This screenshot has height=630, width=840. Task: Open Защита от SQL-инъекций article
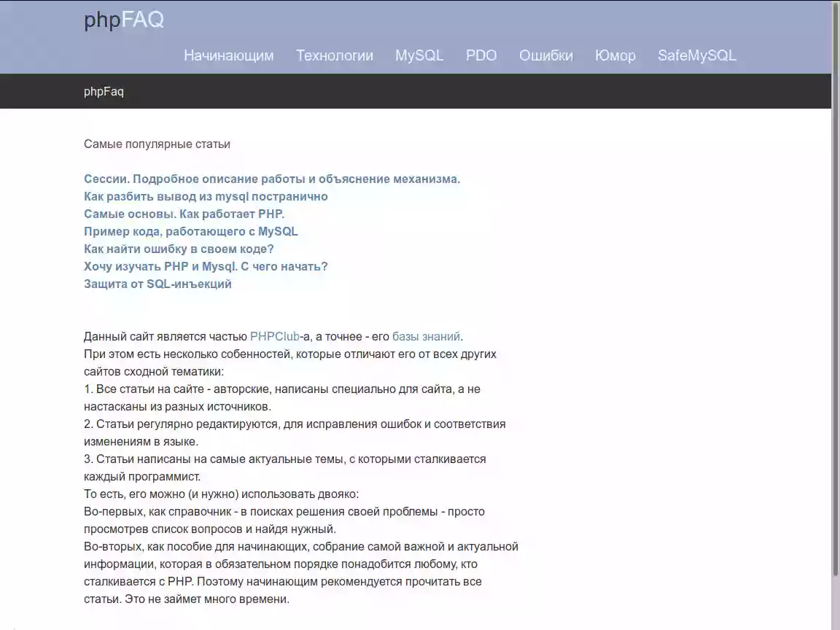tap(157, 284)
